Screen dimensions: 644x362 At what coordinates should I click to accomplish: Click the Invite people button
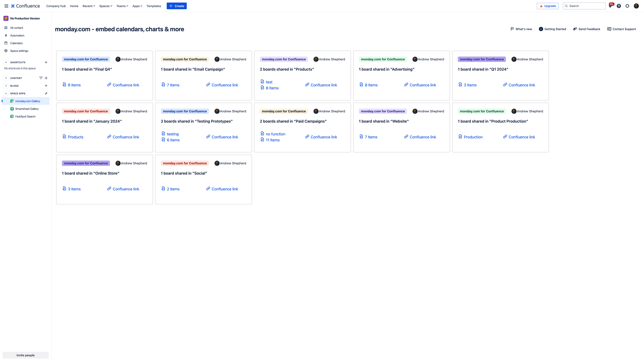(x=25, y=355)
